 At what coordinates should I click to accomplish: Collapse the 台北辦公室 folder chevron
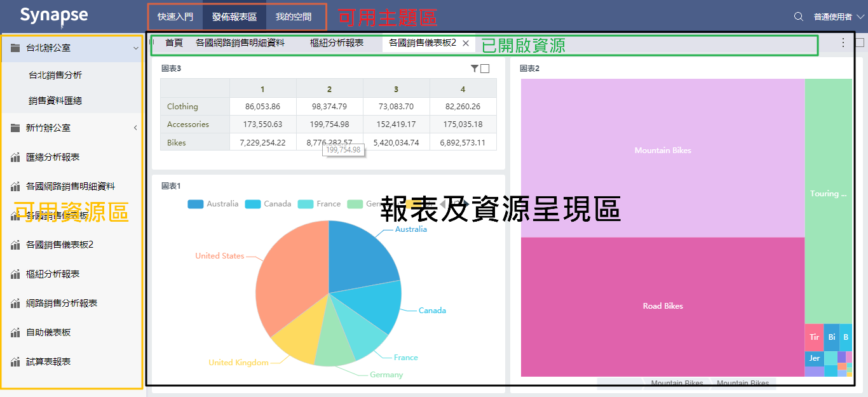(x=135, y=48)
